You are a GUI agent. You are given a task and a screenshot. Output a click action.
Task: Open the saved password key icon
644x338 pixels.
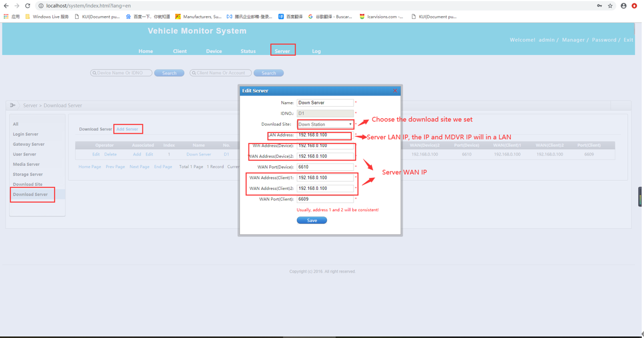600,6
